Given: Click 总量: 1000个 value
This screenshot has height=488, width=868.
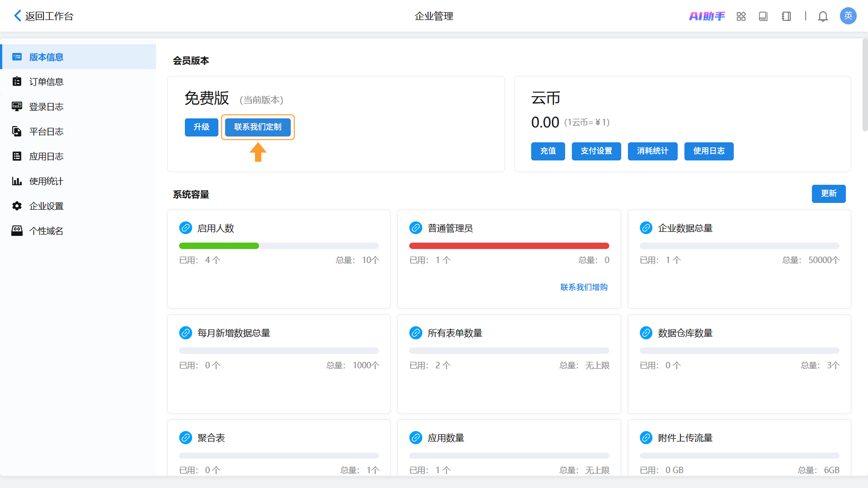Looking at the screenshot, I should tap(352, 365).
